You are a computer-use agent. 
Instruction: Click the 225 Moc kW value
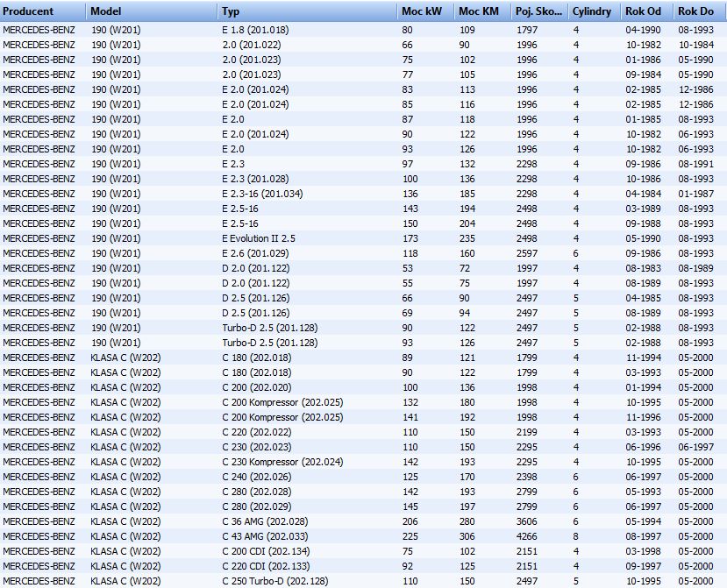pyautogui.click(x=410, y=536)
